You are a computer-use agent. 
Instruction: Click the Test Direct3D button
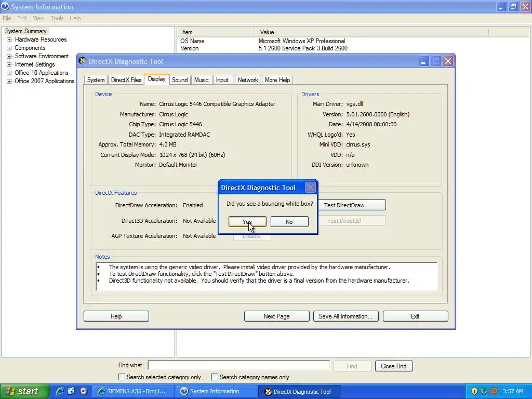click(352, 221)
